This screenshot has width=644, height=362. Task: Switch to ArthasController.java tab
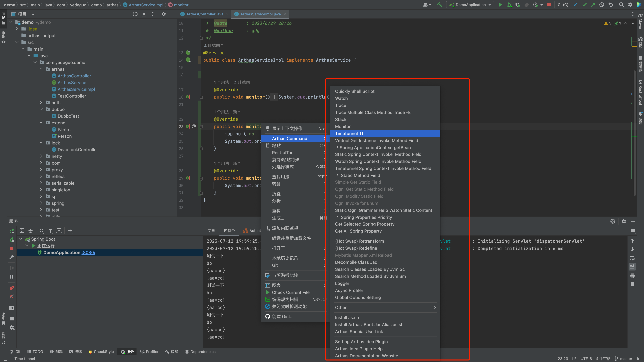pos(204,14)
